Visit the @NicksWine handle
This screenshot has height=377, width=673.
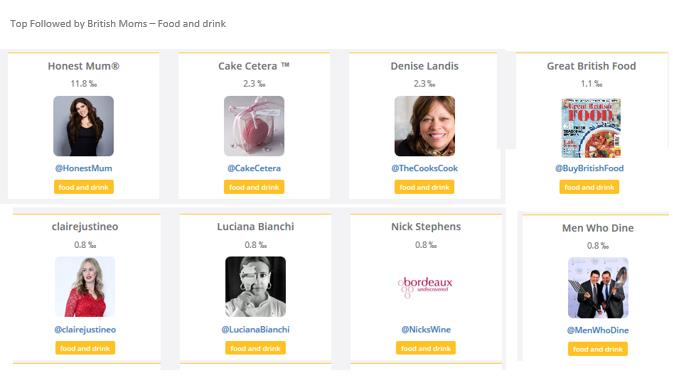click(x=426, y=330)
